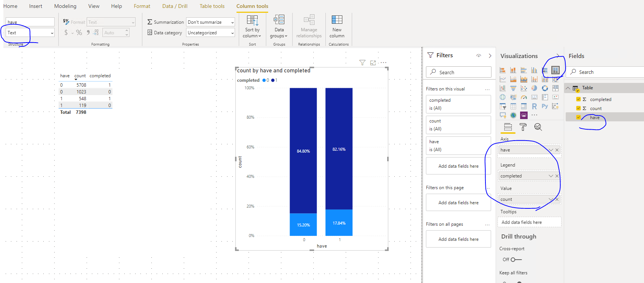Select the pie chart visualization
The image size is (644, 283).
point(534,88)
